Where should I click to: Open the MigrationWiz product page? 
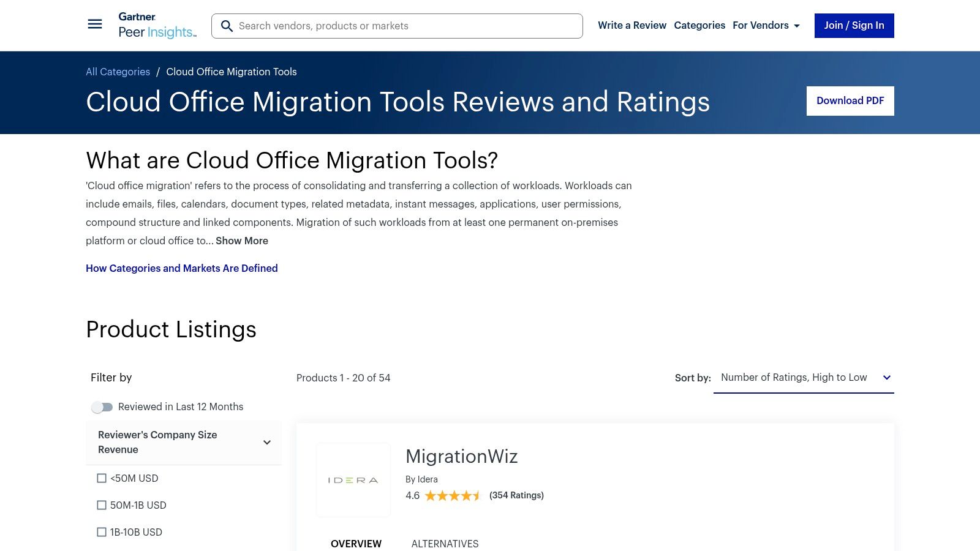pos(462,455)
